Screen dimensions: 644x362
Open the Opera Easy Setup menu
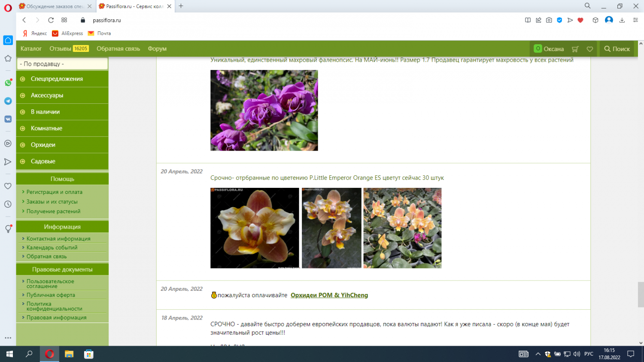point(635,20)
